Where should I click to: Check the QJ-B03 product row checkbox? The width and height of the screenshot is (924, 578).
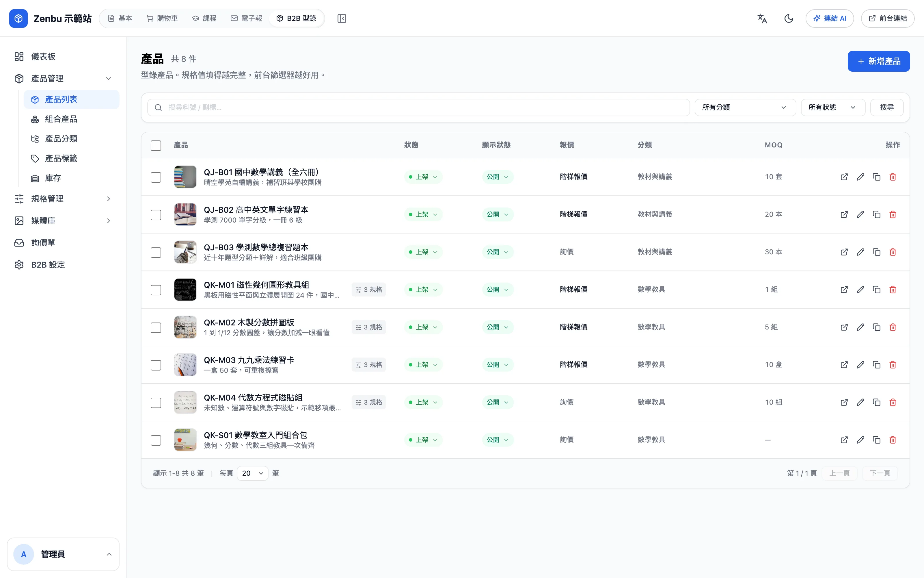156,253
